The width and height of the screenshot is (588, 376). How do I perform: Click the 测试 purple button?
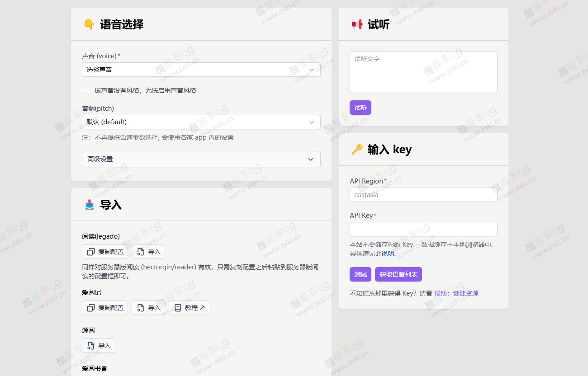(x=360, y=274)
